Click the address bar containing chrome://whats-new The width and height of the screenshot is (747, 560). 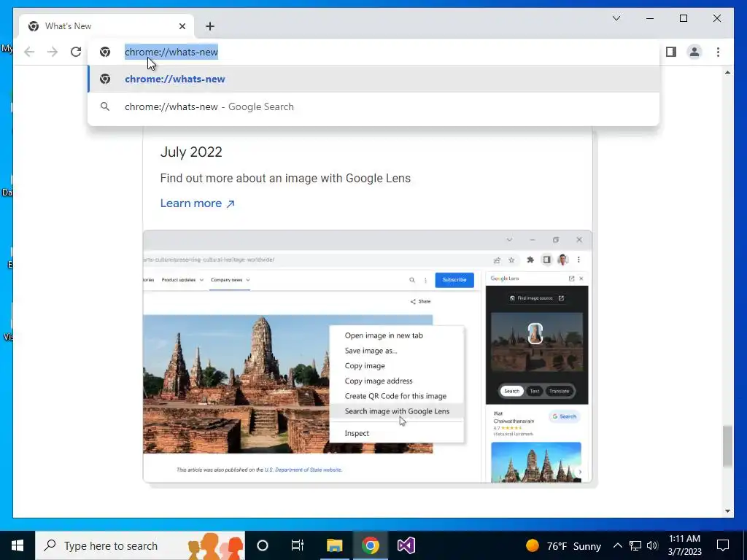[x=373, y=52]
